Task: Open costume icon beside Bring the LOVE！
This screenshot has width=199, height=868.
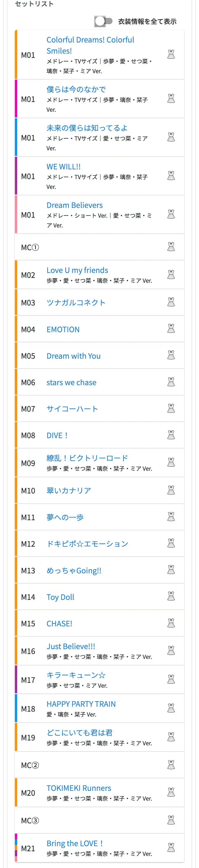Action: (x=171, y=848)
